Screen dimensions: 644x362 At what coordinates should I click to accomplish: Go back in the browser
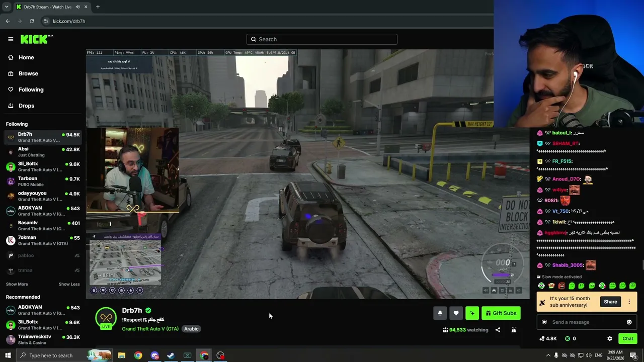pyautogui.click(x=8, y=21)
